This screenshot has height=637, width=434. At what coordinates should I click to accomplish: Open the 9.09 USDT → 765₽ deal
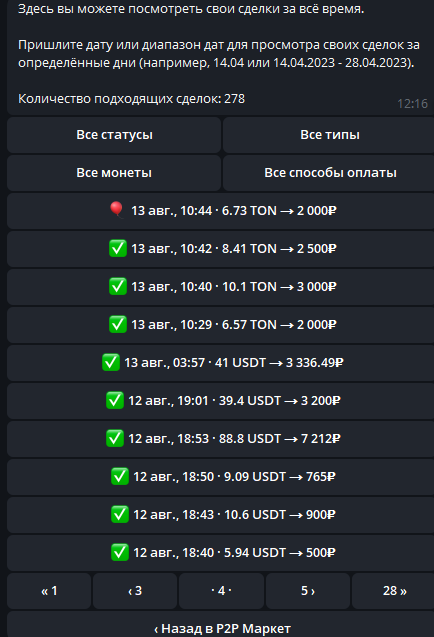pos(221,477)
